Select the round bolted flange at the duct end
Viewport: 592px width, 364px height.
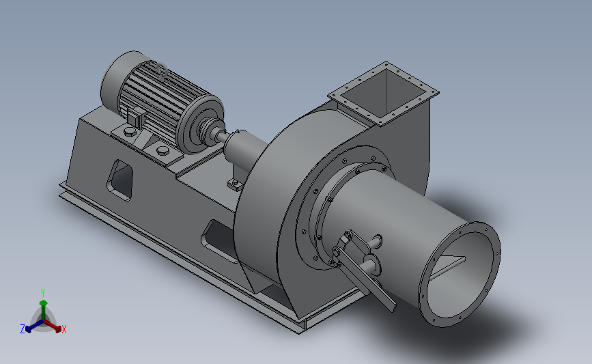460,274
